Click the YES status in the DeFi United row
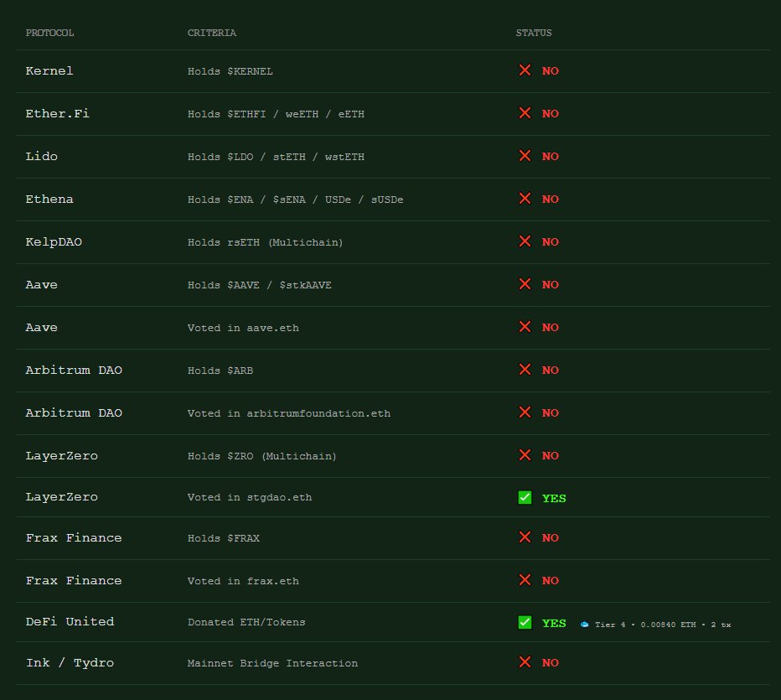 pos(554,623)
